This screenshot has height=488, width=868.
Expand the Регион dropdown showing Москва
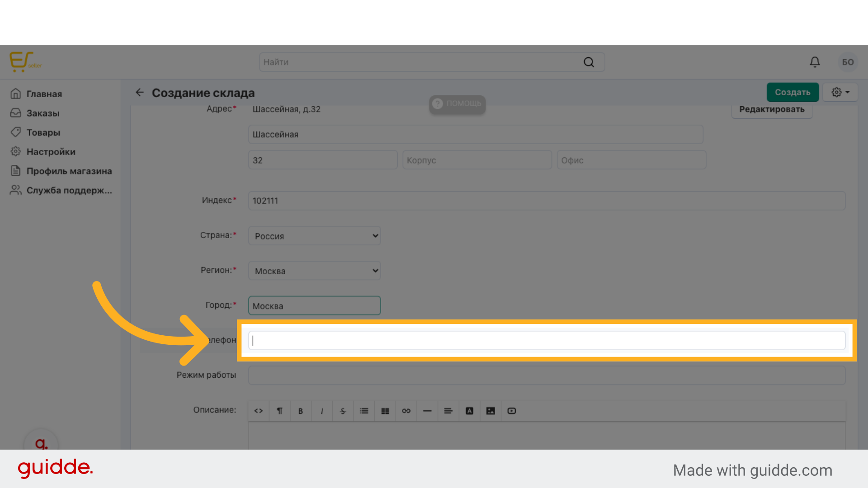(x=315, y=271)
